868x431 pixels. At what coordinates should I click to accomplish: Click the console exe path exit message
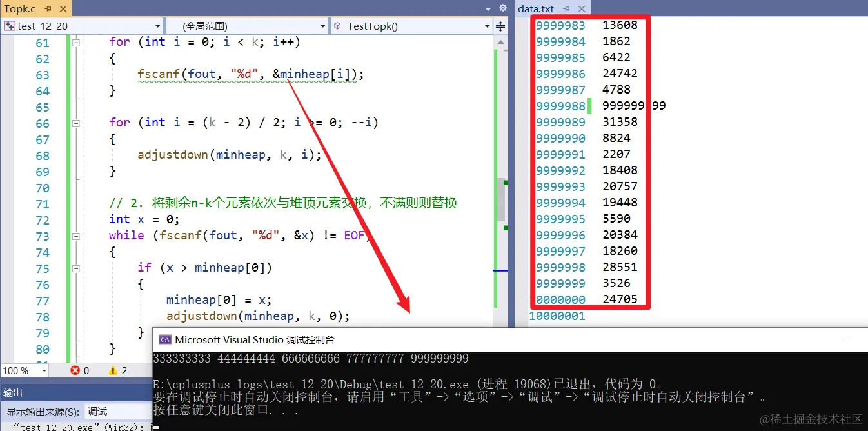(411, 385)
